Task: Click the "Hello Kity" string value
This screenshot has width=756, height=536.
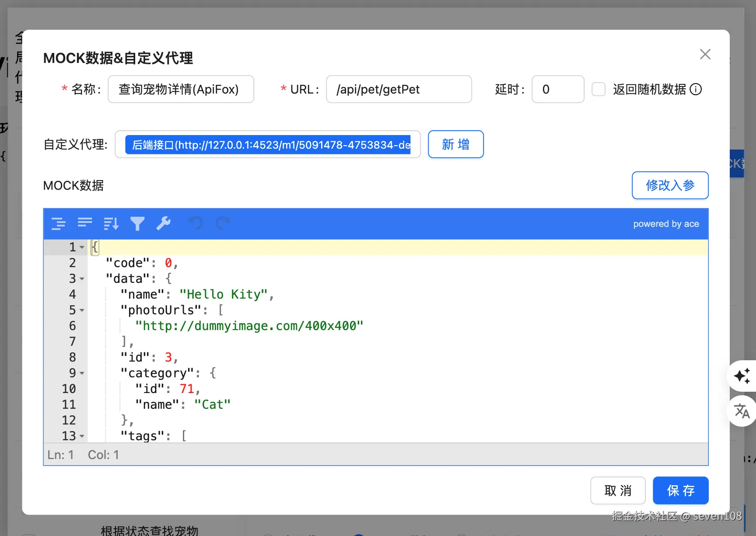Action: [x=224, y=295]
